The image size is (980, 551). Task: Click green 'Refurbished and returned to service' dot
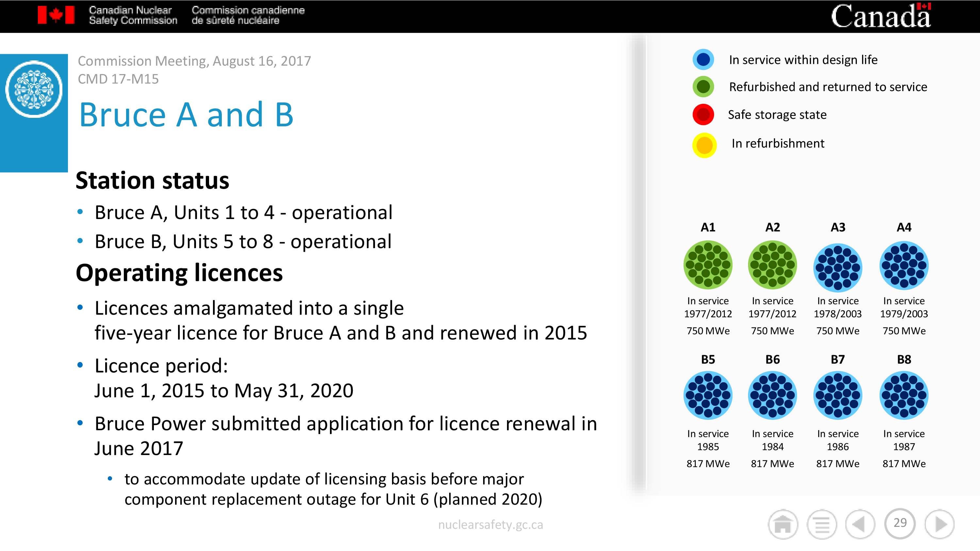pyautogui.click(x=703, y=87)
